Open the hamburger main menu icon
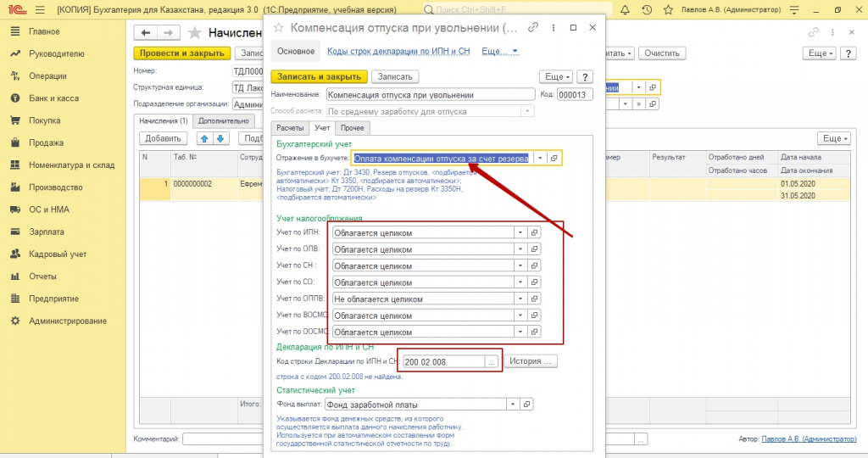 coord(40,9)
